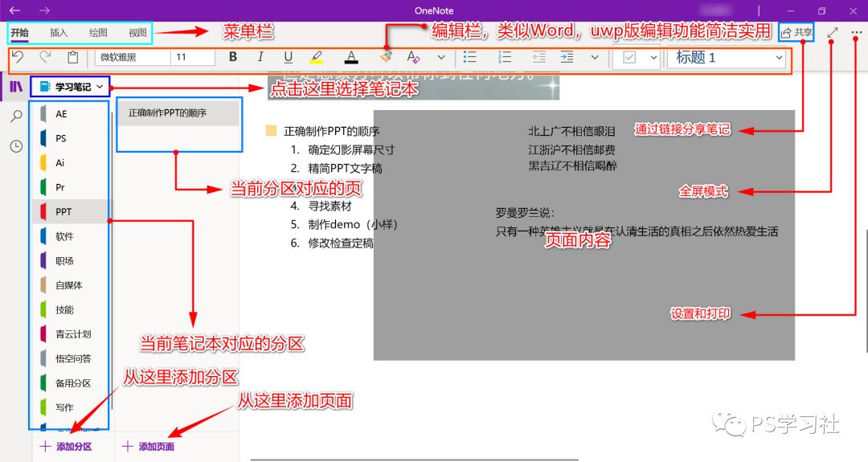This screenshot has width=868, height=462.
Task: Enter full screen mode with expand icon
Action: 833,33
